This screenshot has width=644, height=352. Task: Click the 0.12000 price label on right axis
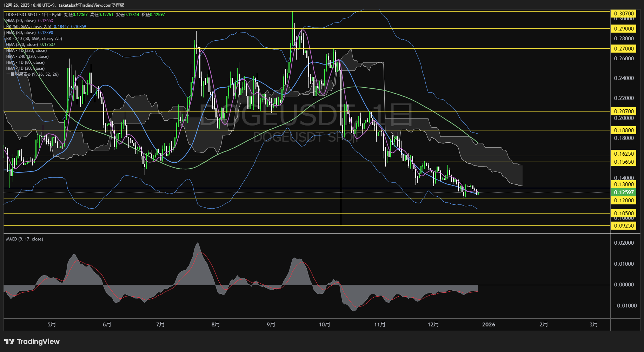pyautogui.click(x=623, y=200)
